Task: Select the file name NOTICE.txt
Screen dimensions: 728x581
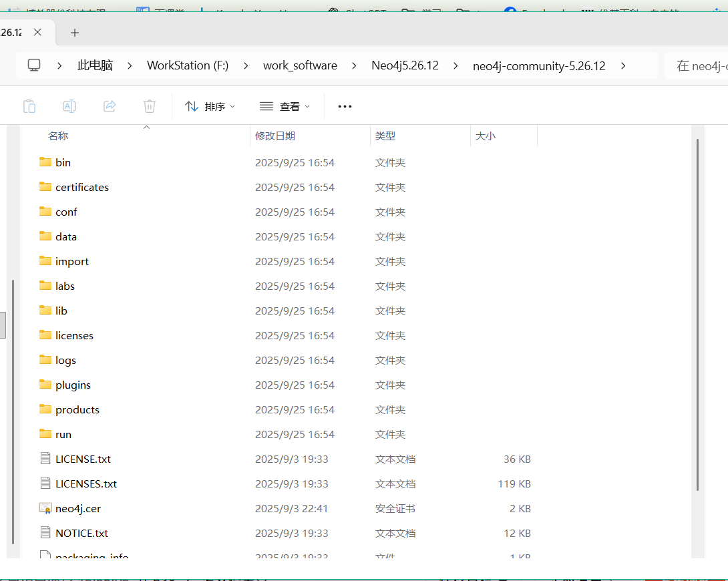Action: point(81,533)
